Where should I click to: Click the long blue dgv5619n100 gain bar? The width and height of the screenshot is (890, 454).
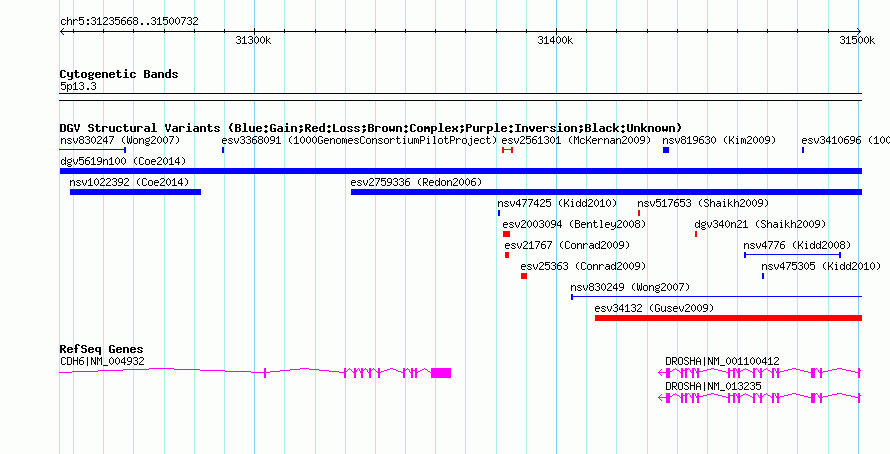coord(461,171)
